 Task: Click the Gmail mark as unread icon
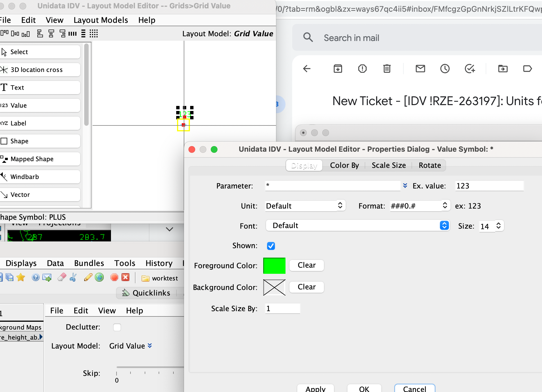tap(420, 69)
